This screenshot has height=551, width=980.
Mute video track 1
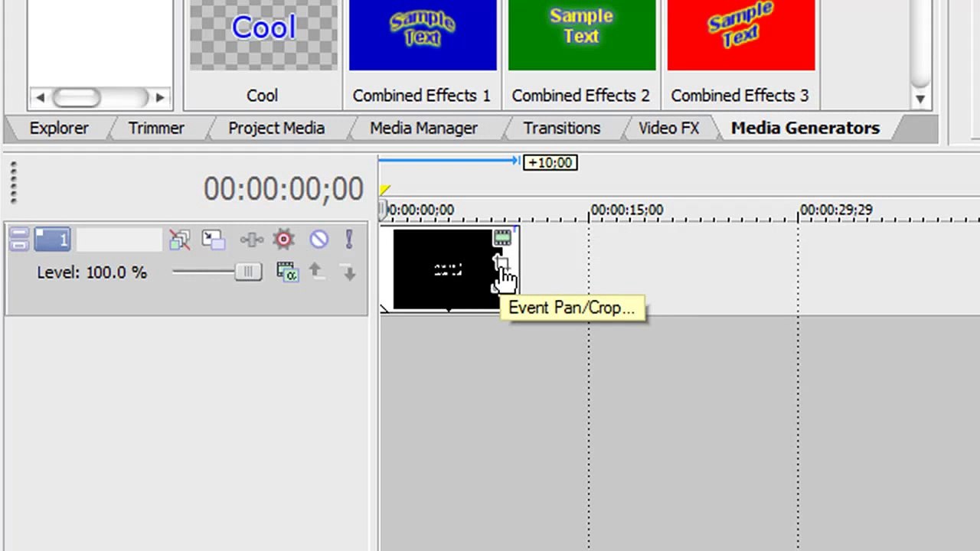click(319, 240)
